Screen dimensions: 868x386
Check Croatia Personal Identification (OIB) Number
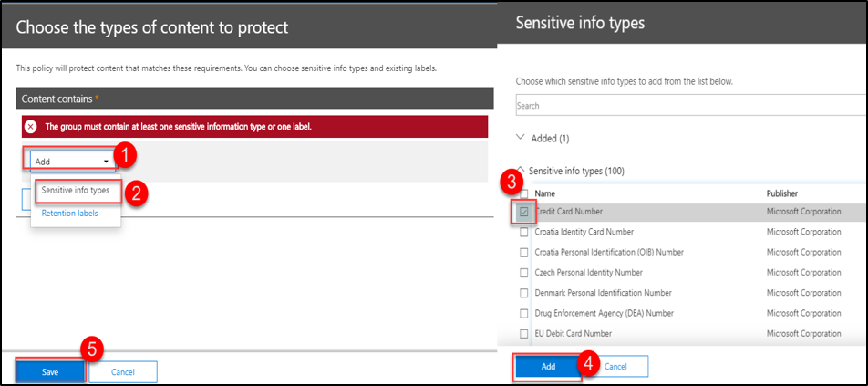point(523,252)
